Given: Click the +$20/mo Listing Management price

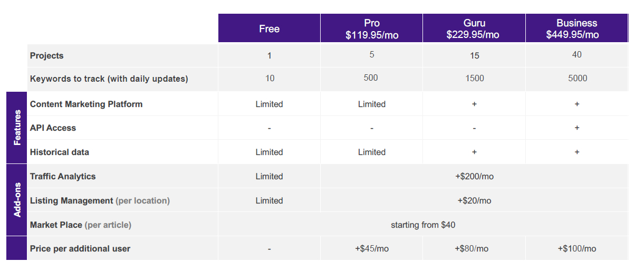Looking at the screenshot, I should coord(474,201).
